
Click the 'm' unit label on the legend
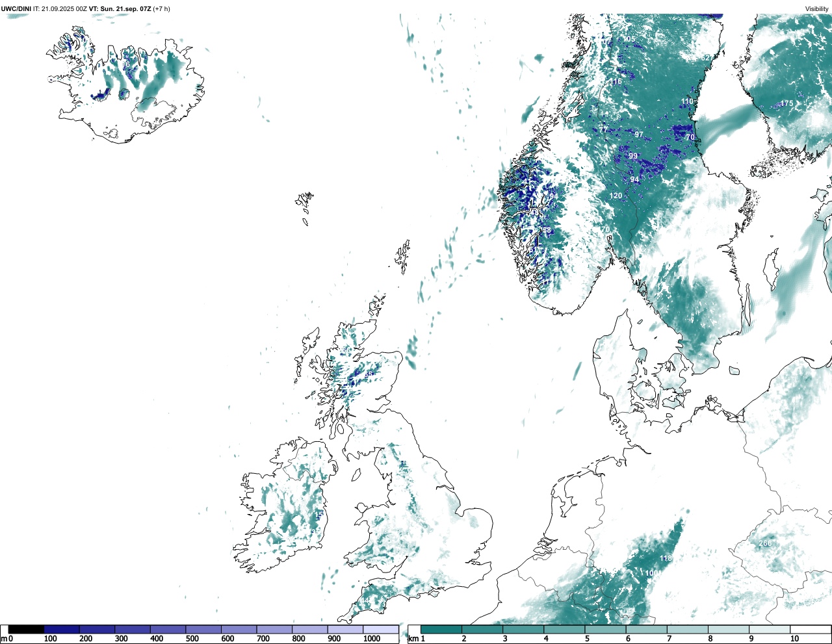3,639
